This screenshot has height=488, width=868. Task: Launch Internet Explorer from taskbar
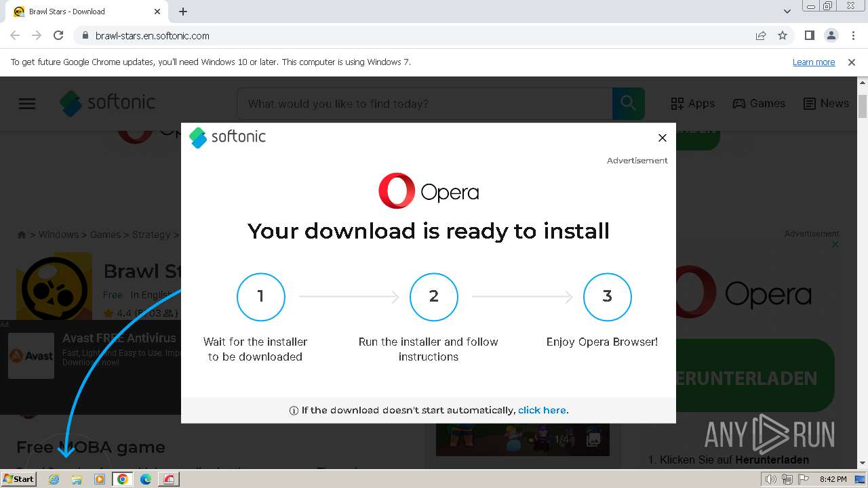click(54, 479)
